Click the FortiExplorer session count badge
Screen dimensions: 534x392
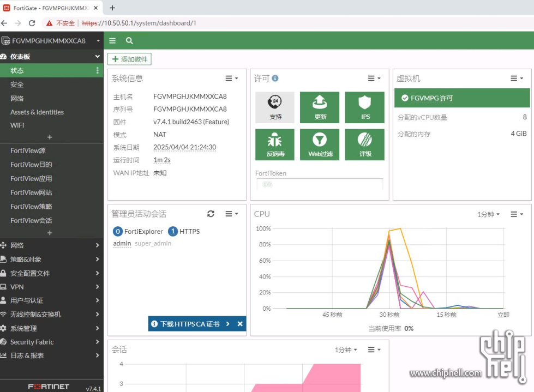[117, 231]
